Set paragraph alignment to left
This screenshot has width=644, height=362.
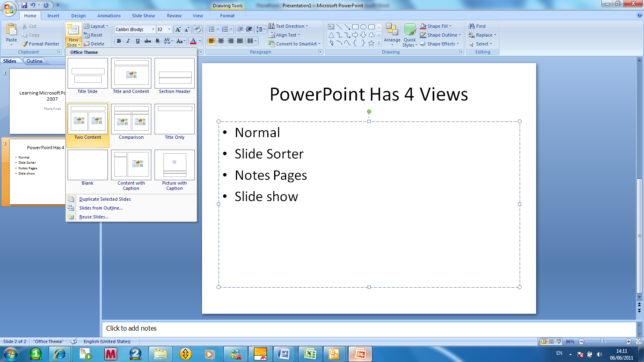tap(211, 41)
